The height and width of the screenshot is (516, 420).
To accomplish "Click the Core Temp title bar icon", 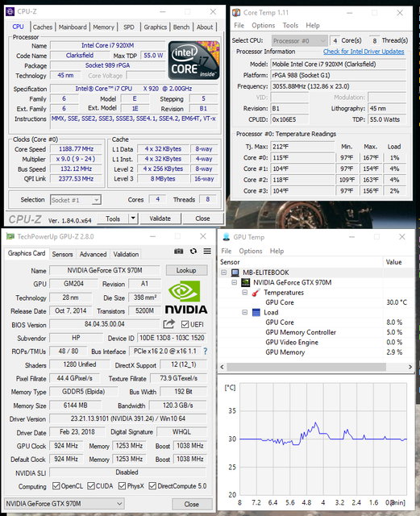I will 236,13.
